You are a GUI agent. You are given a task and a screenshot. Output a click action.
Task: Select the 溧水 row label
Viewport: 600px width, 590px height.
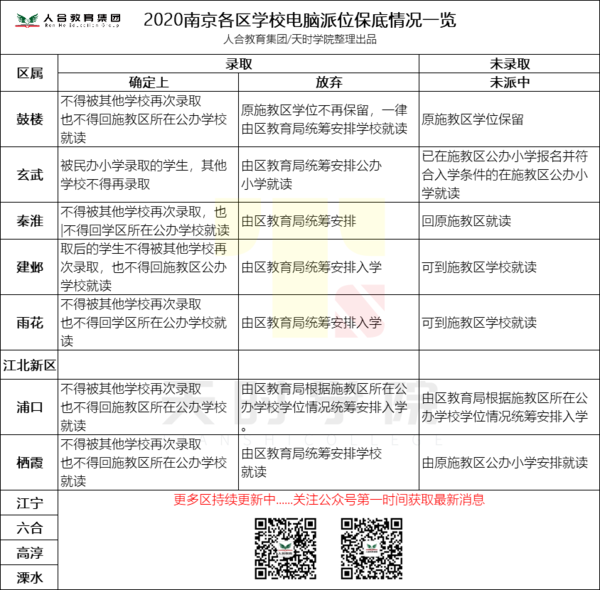click(x=29, y=577)
